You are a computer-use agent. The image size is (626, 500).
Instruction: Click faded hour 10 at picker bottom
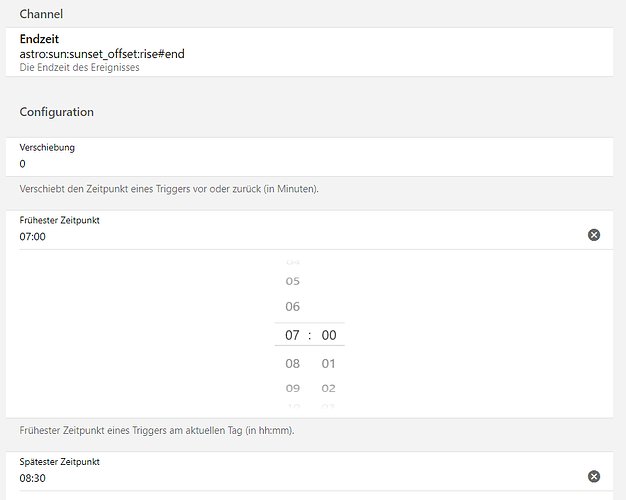pyautogui.click(x=293, y=406)
